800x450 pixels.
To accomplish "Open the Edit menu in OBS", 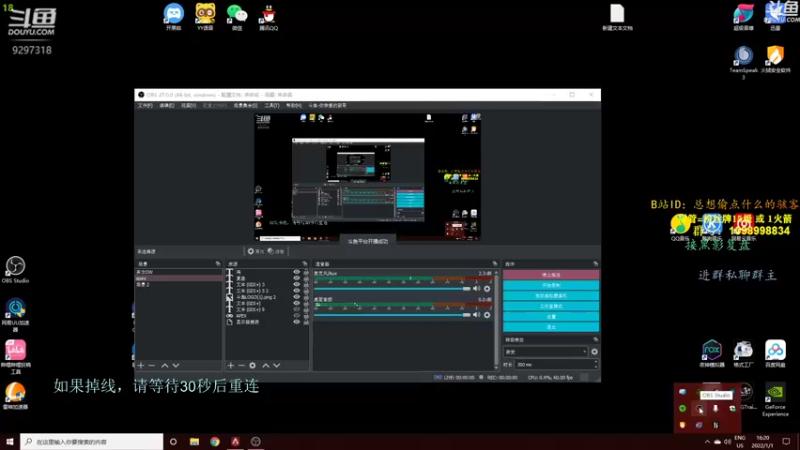I will (x=167, y=106).
